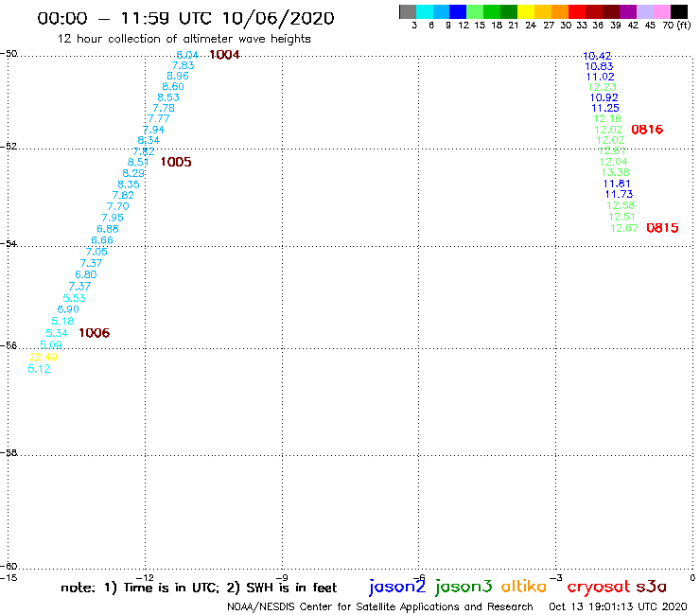The height and width of the screenshot is (615, 700).
Task: Click the 6.88 wave height reading
Action: [108, 229]
